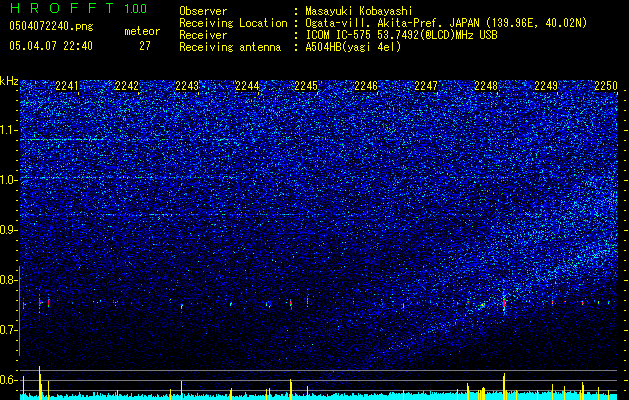Click the 2250 time marker
Screen dimensions: 629x400
(606, 86)
